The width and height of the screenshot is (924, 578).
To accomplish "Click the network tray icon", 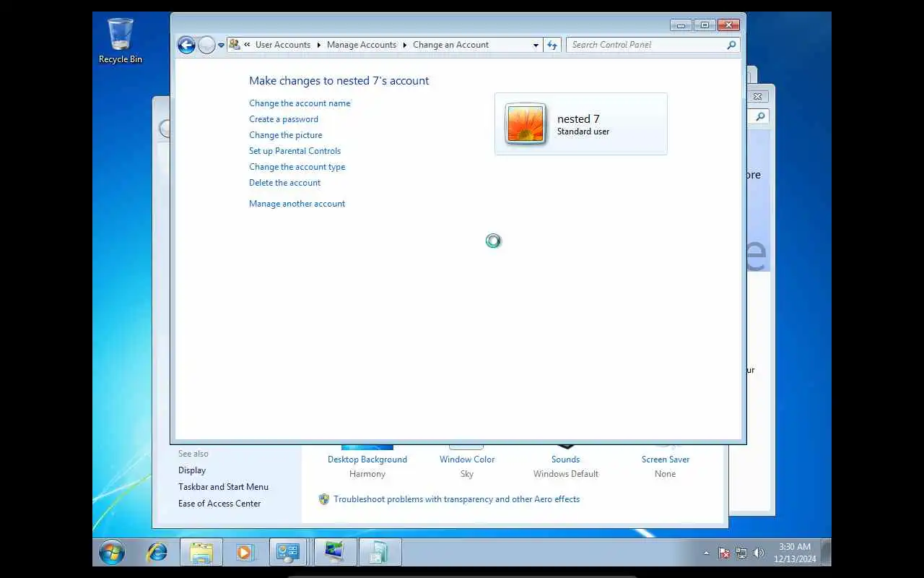I will (741, 553).
